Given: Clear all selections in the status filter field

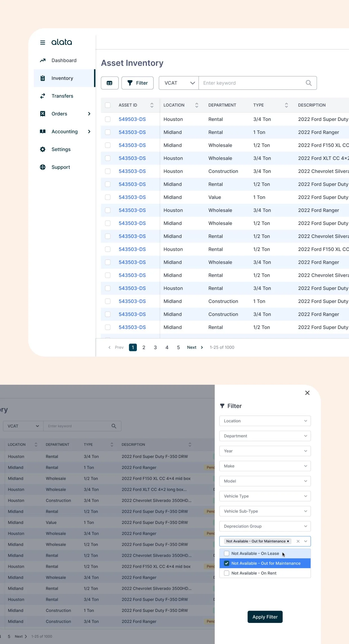Looking at the screenshot, I should pyautogui.click(x=298, y=541).
